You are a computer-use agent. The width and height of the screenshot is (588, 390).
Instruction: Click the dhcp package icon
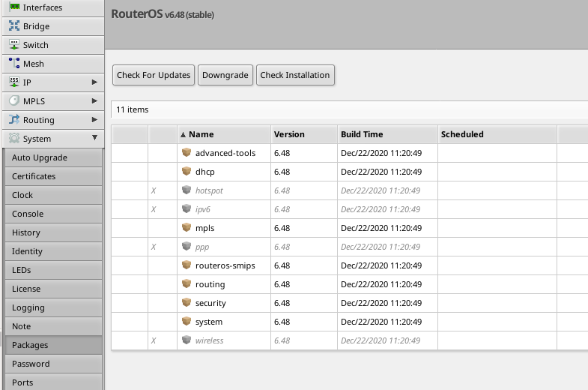point(187,171)
